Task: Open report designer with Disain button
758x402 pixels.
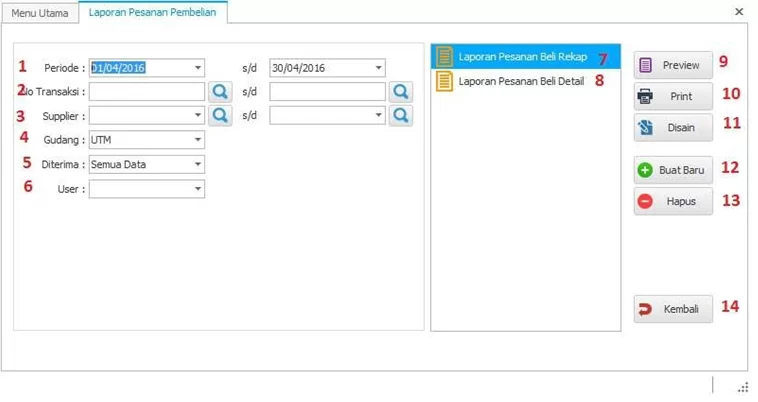Action: pyautogui.click(x=673, y=127)
